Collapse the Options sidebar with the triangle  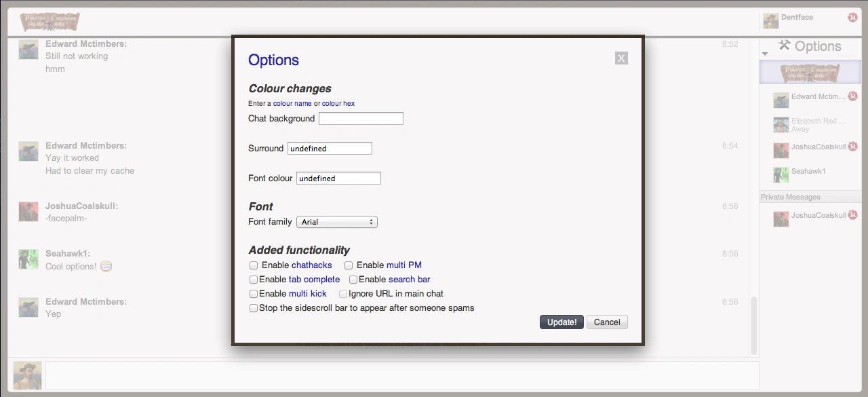(766, 53)
